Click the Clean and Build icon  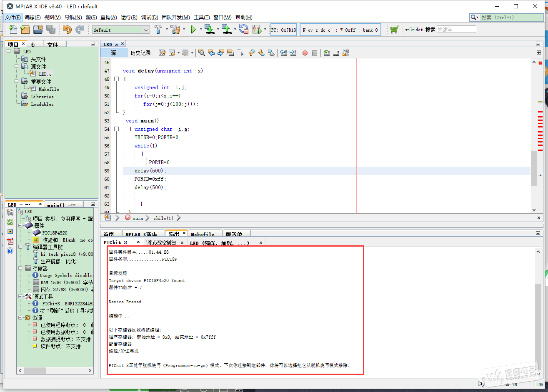175,30
